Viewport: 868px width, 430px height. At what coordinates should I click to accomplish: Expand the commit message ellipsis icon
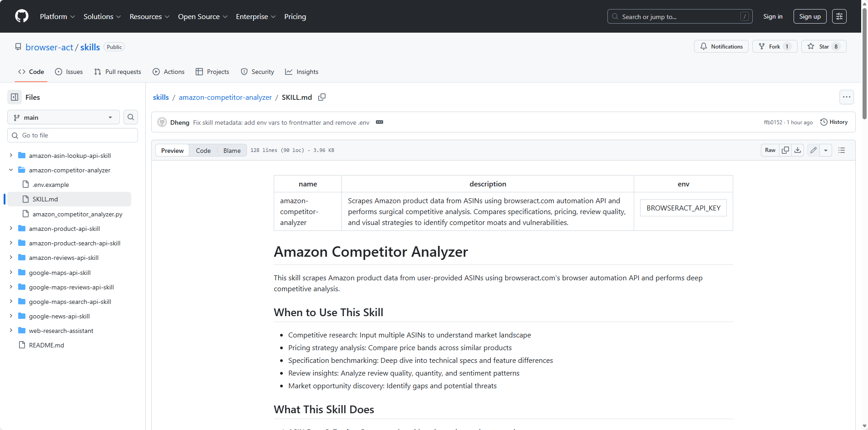[x=380, y=122]
